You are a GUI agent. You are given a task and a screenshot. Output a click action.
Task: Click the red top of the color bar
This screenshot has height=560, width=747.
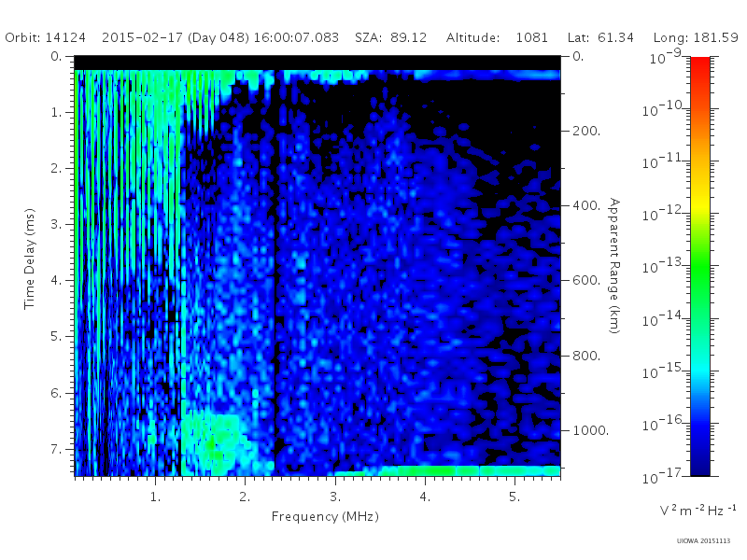pos(700,66)
